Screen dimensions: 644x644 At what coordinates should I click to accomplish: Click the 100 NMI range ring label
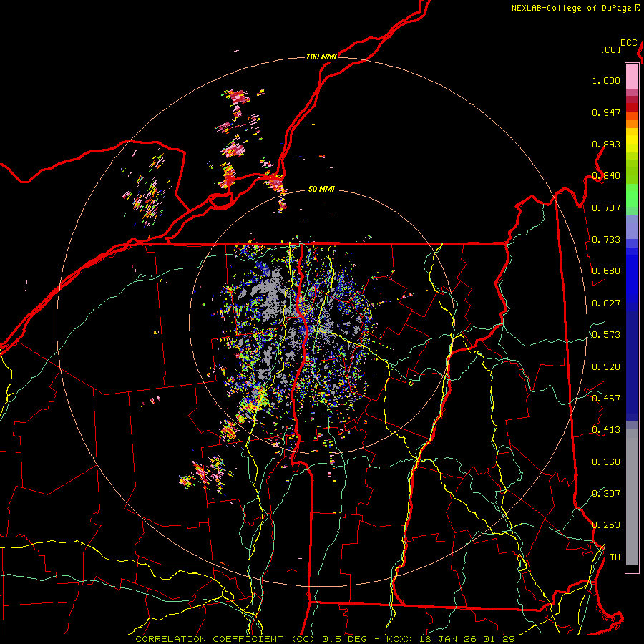tap(321, 57)
